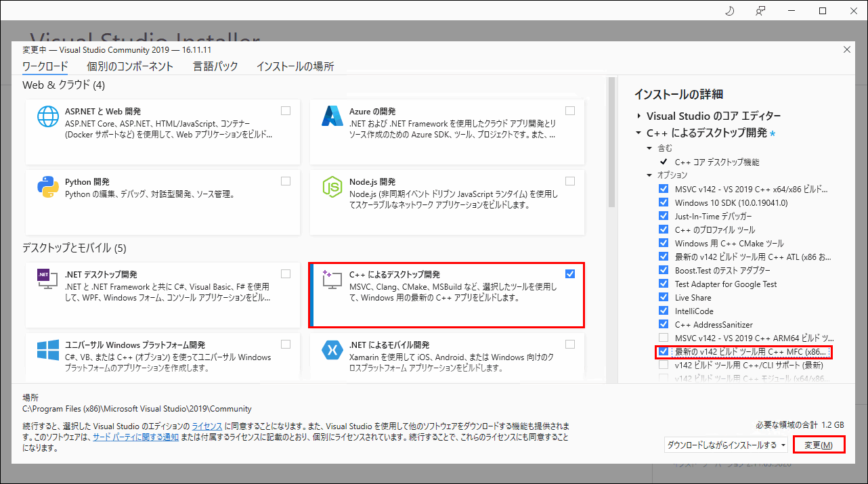Viewport: 868px width, 484px height.
Task: Switch to the インストールの場所 tab
Action: click(x=295, y=66)
